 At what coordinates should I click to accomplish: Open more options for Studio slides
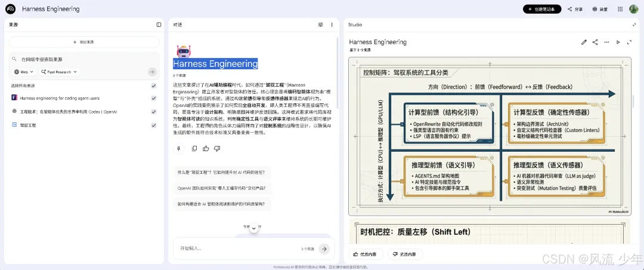point(606,42)
